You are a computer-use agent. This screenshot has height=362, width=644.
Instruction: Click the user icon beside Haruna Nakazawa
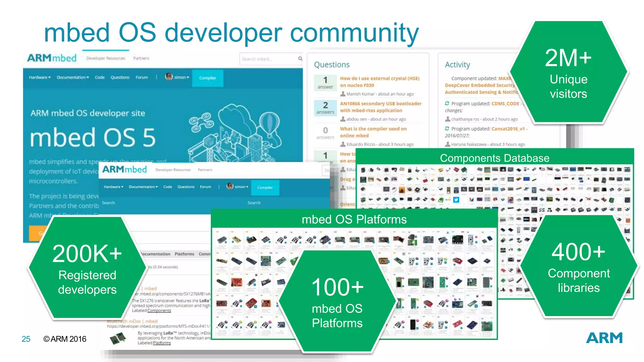(447, 144)
